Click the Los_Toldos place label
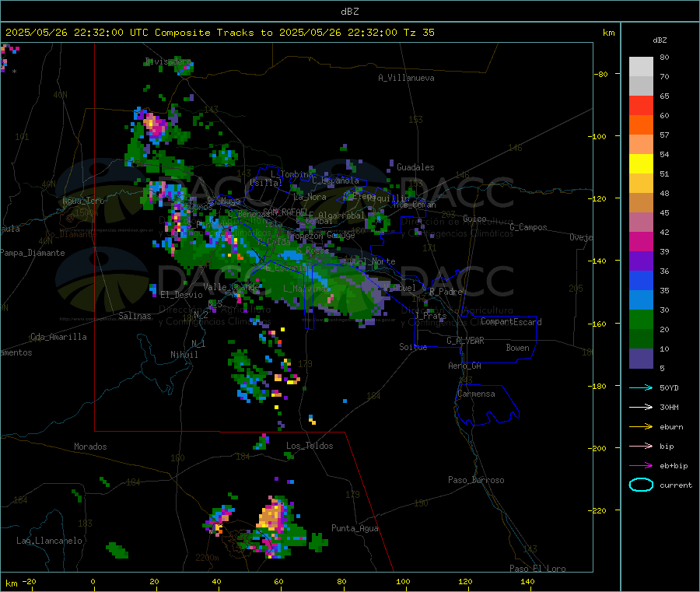The image size is (700, 592). coord(310,446)
